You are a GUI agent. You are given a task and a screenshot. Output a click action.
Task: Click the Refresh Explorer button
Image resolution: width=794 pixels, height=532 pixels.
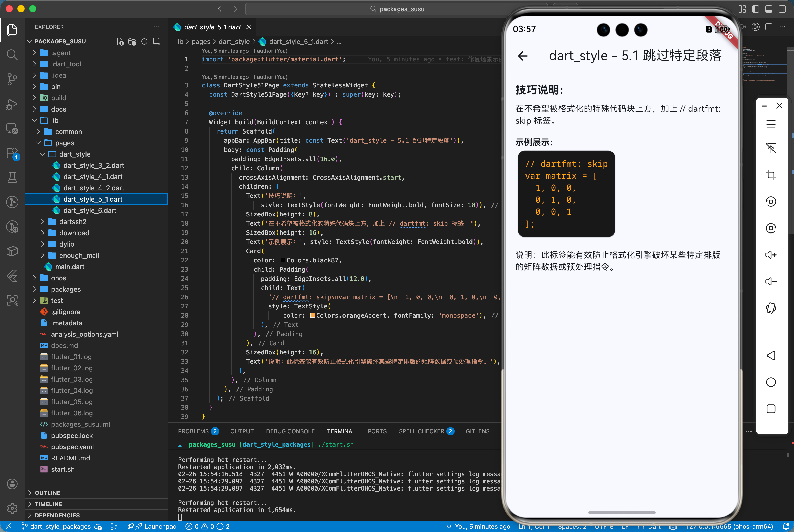(144, 41)
